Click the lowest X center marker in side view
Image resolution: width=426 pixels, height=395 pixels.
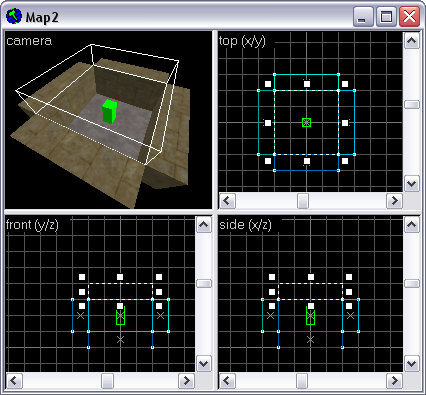coord(310,340)
